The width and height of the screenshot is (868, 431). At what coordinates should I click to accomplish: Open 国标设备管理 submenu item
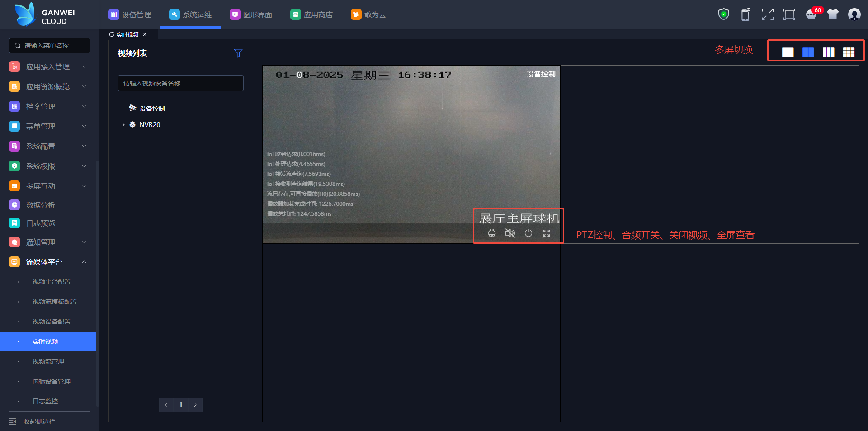[48, 381]
